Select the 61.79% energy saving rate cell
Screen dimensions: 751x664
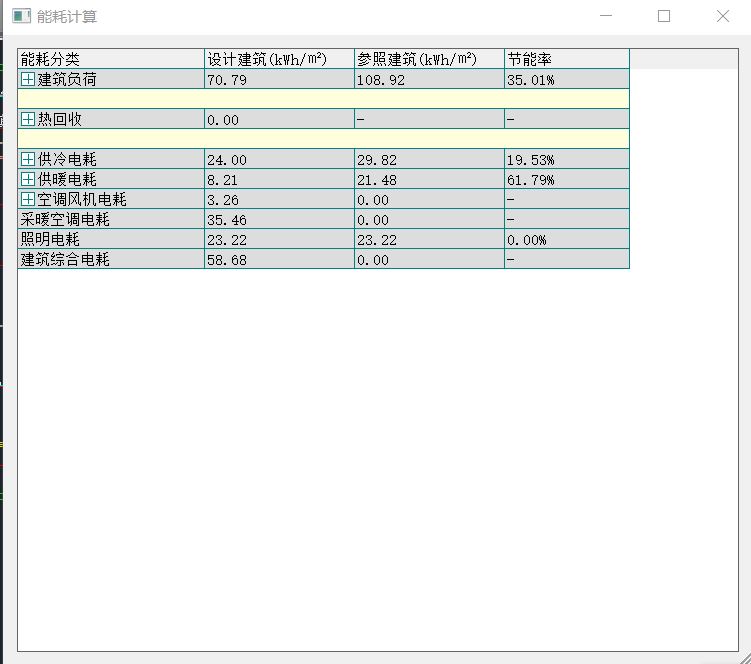pyautogui.click(x=566, y=180)
